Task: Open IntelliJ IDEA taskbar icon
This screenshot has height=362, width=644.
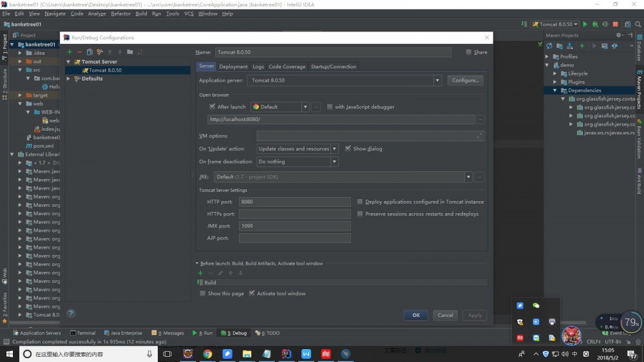Action: [x=287, y=354]
